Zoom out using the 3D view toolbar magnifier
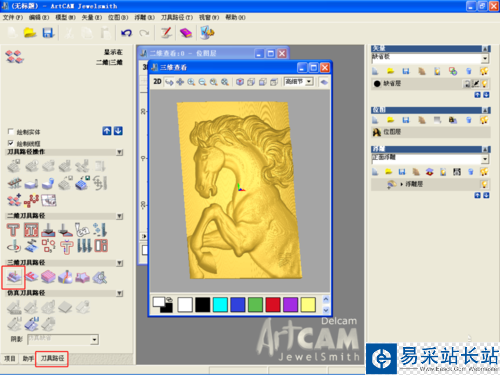Viewport: 500px width, 375px height. (x=202, y=82)
